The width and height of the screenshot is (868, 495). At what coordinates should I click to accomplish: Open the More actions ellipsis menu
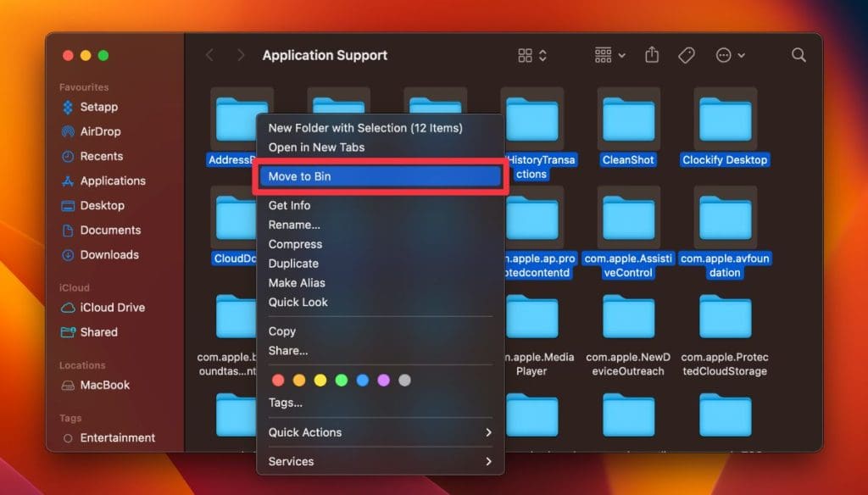coord(730,55)
